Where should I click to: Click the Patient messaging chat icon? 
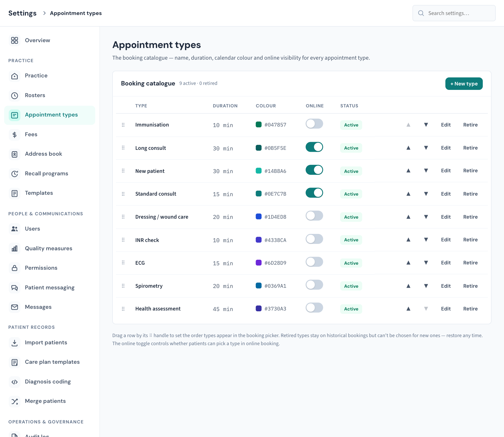pos(14,288)
